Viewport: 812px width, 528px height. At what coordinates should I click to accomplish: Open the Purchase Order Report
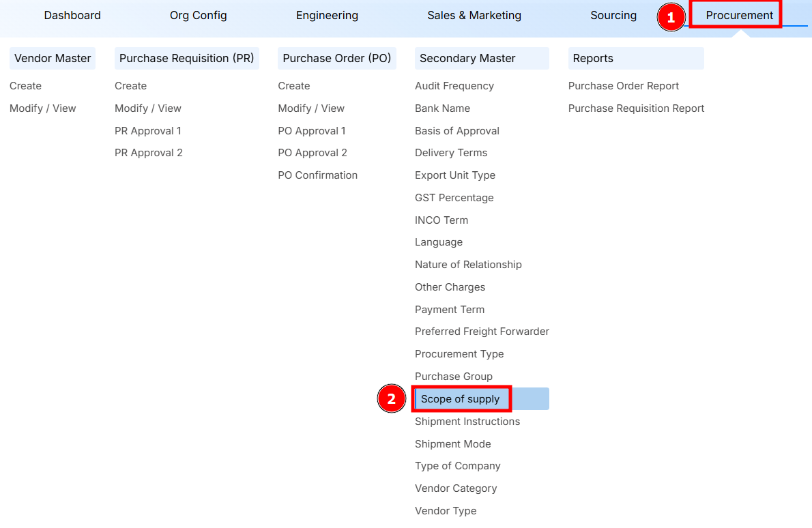pyautogui.click(x=623, y=86)
